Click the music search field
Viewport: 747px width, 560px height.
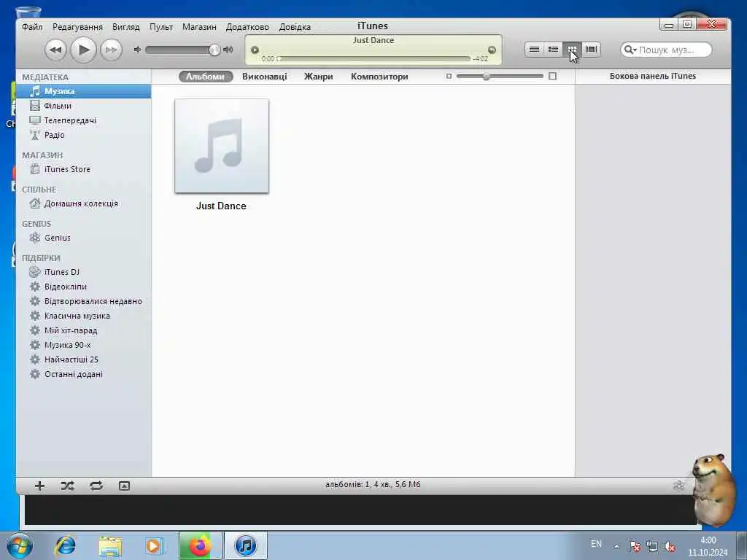[666, 50]
